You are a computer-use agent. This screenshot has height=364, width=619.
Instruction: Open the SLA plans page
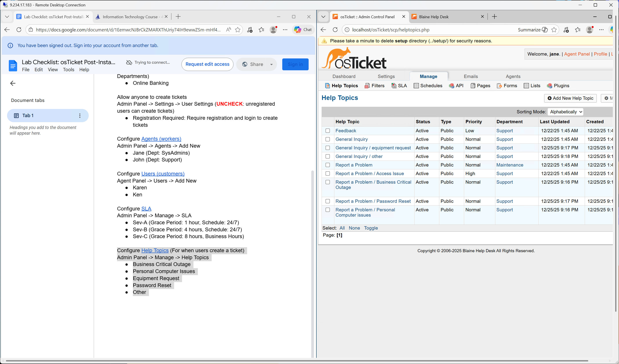[399, 86]
